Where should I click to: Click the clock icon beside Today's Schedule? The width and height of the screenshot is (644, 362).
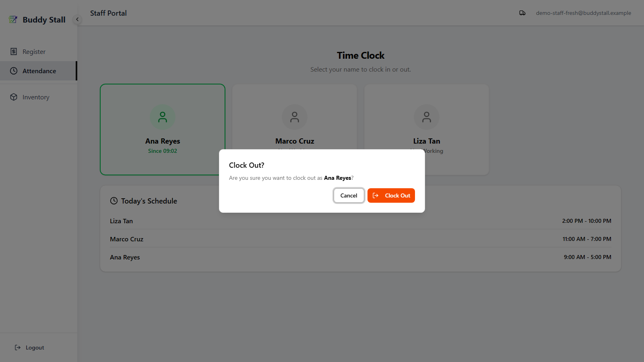tap(114, 201)
